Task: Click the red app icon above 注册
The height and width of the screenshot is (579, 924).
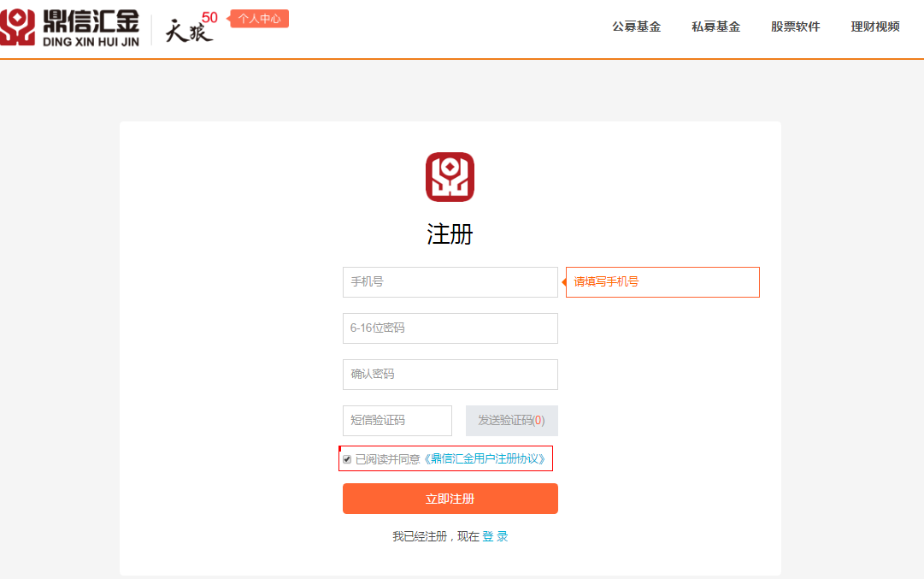Action: 450,177
